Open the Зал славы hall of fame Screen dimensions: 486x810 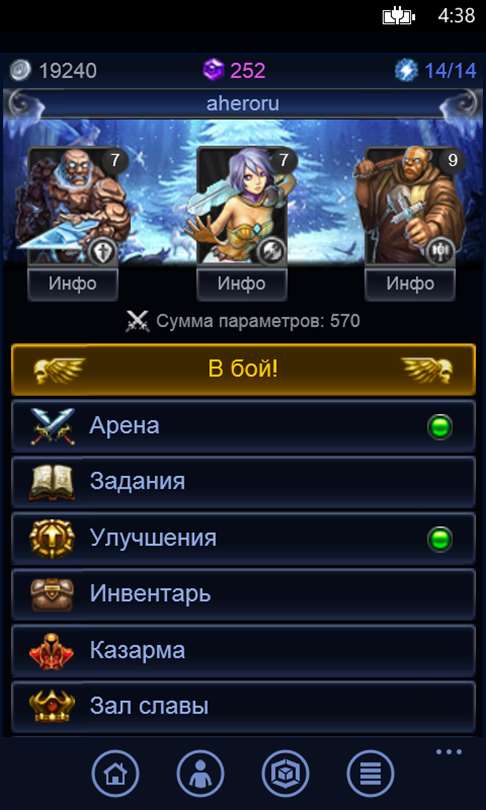point(243,707)
